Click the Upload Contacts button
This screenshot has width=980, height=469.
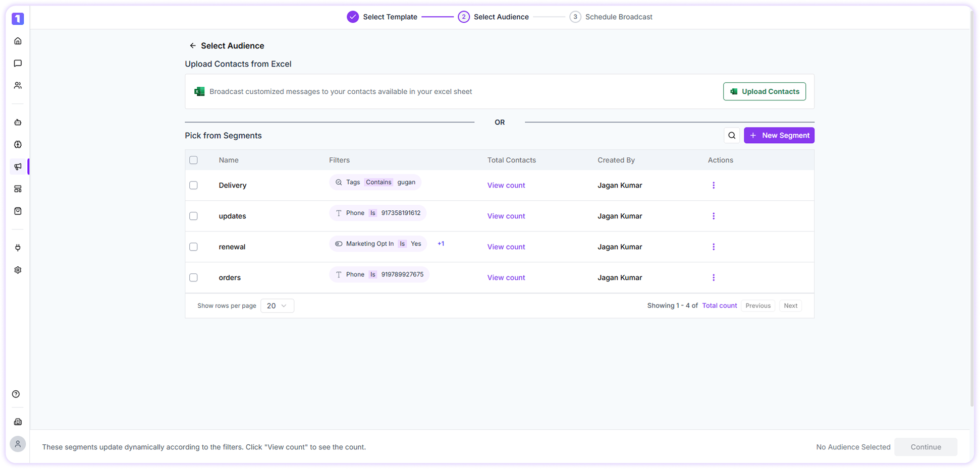(765, 91)
